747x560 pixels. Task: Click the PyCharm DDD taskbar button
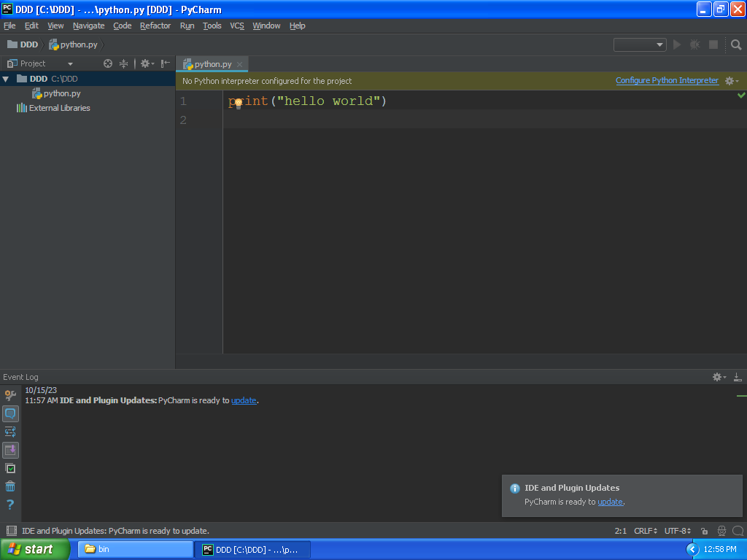252,550
